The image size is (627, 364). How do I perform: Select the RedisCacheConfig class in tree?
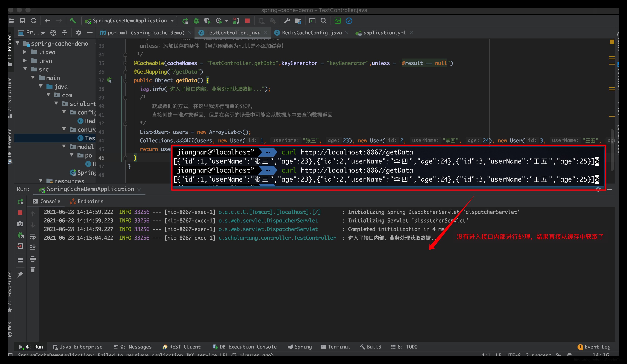86,121
